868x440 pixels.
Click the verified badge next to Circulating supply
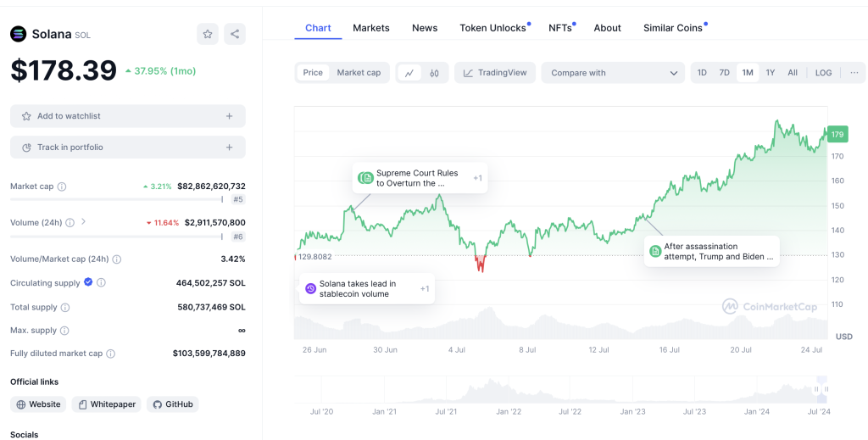pos(88,282)
